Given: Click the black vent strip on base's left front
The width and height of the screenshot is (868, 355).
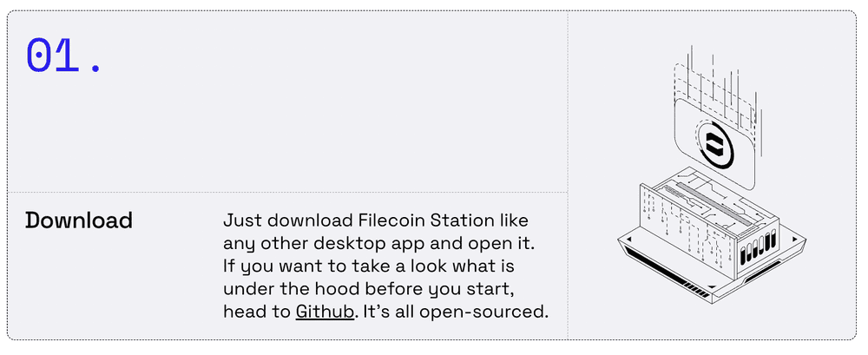Looking at the screenshot, I should [x=656, y=266].
